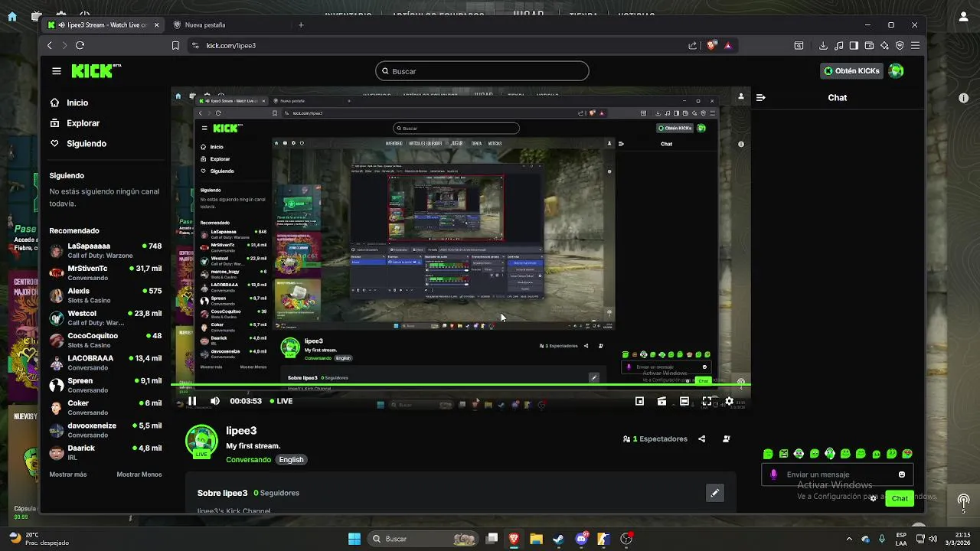
Task: Open player settings gear
Action: point(729,401)
